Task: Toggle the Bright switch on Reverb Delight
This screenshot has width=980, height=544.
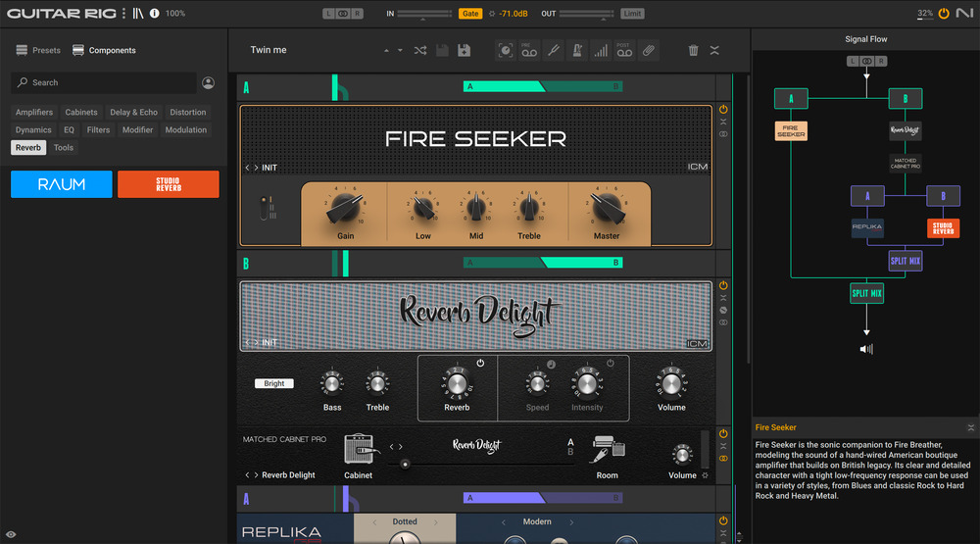Action: pyautogui.click(x=274, y=383)
